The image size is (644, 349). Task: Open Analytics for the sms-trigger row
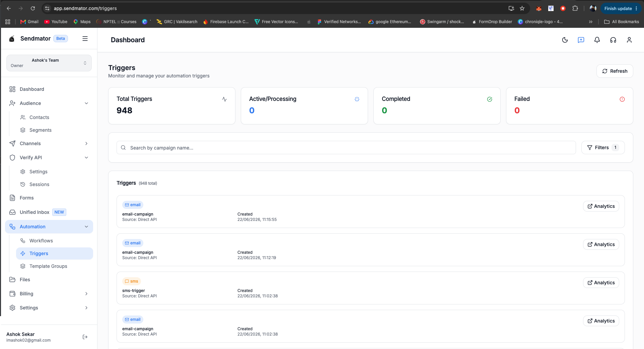pos(601,283)
